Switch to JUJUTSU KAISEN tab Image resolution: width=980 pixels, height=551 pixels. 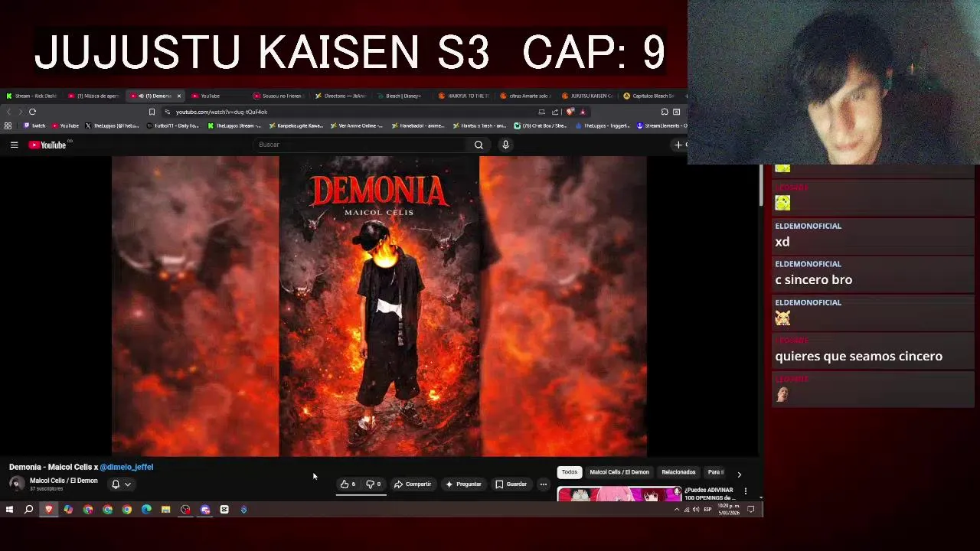pyautogui.click(x=587, y=96)
